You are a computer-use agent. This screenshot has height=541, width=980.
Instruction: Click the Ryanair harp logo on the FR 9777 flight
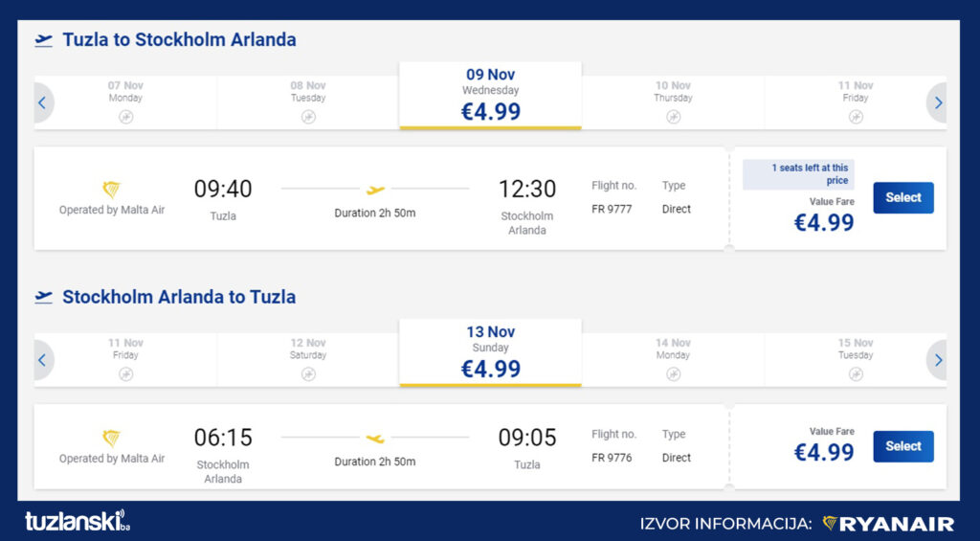(111, 190)
